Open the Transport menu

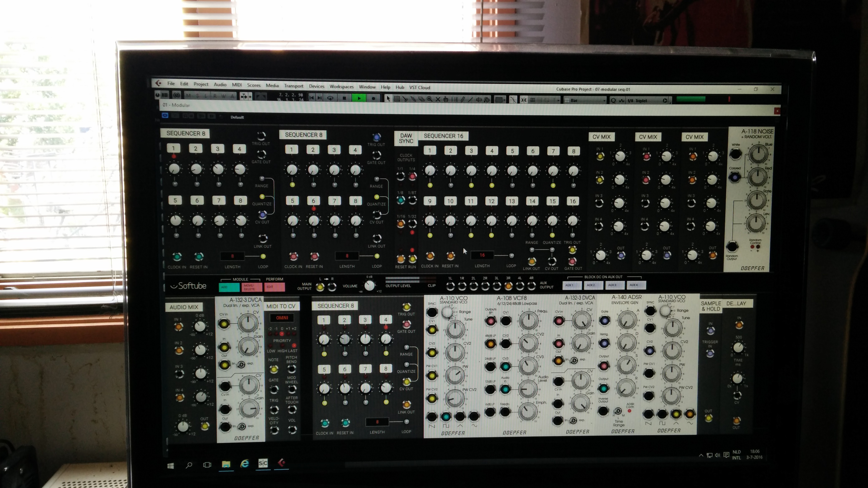[x=294, y=86]
